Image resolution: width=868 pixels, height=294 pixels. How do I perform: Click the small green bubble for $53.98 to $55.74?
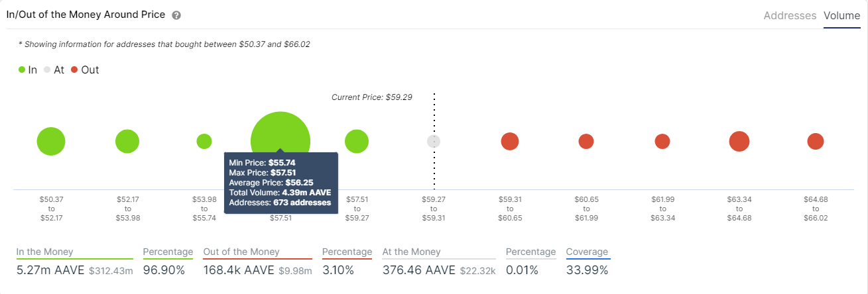pyautogui.click(x=204, y=141)
